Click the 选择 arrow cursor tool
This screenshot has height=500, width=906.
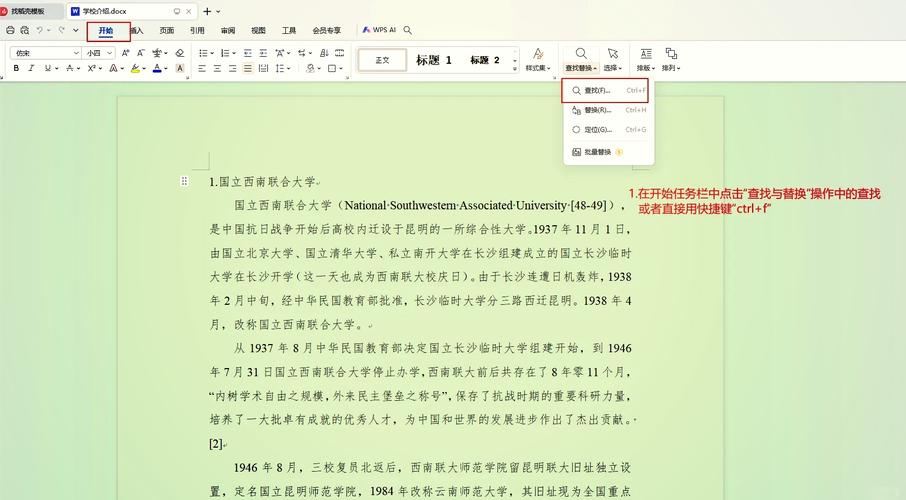click(612, 59)
